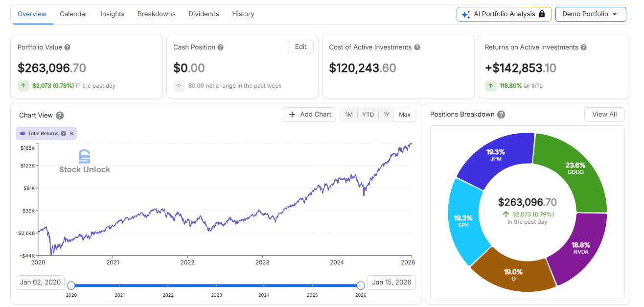The width and height of the screenshot is (644, 307).
Task: Open the Dividends tab
Action: (204, 14)
